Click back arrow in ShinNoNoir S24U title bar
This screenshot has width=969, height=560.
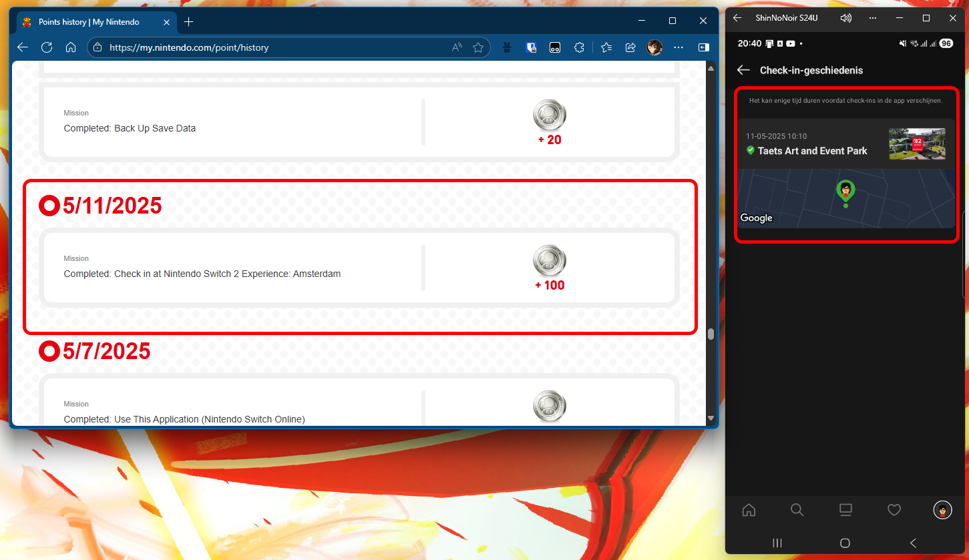click(x=737, y=18)
